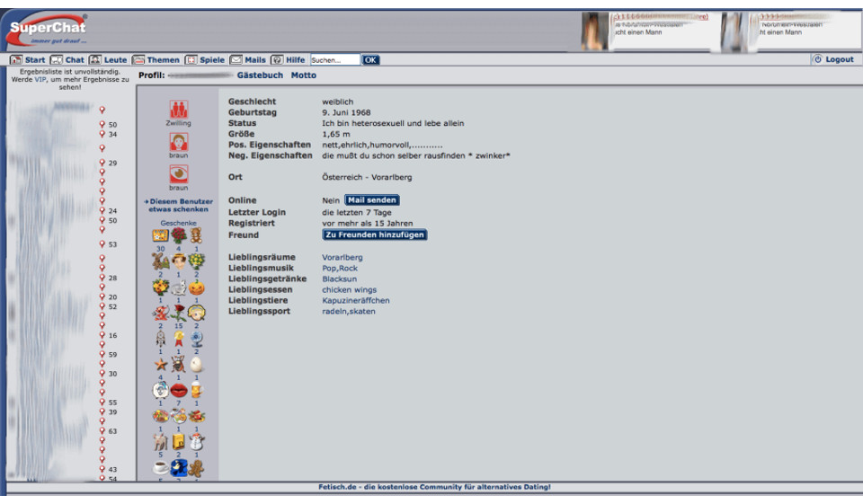Viewport: 863px width, 504px height.
Task: Click inside the Suchen search field
Action: tap(334, 60)
